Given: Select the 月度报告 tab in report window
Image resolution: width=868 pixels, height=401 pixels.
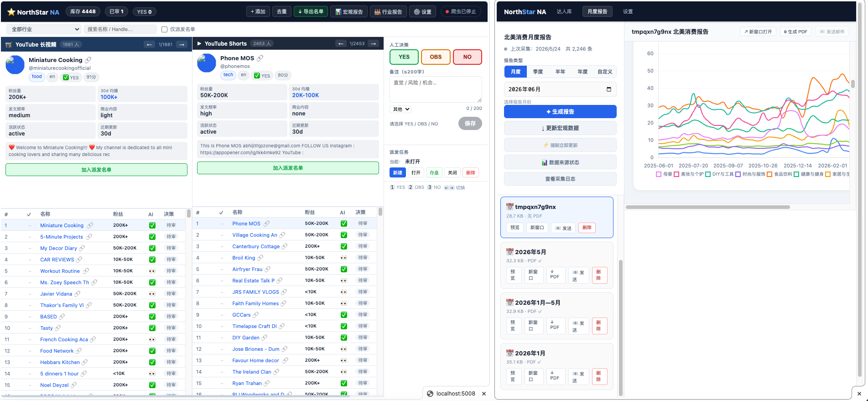Looking at the screenshot, I should point(598,12).
